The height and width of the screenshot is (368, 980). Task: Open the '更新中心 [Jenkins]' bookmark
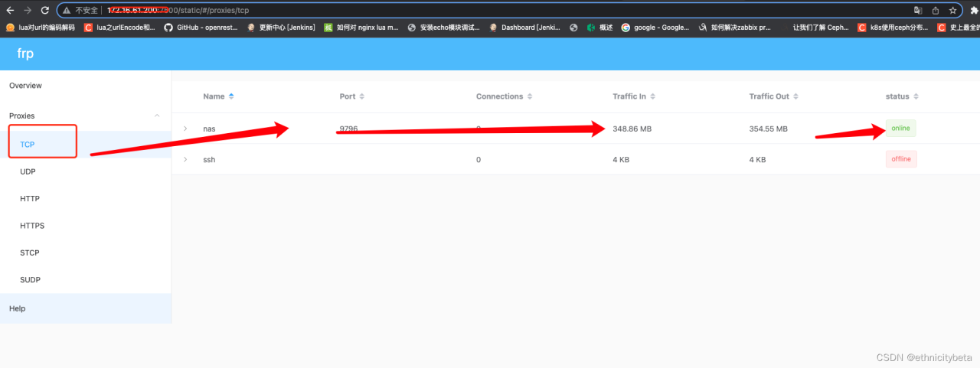tap(281, 27)
